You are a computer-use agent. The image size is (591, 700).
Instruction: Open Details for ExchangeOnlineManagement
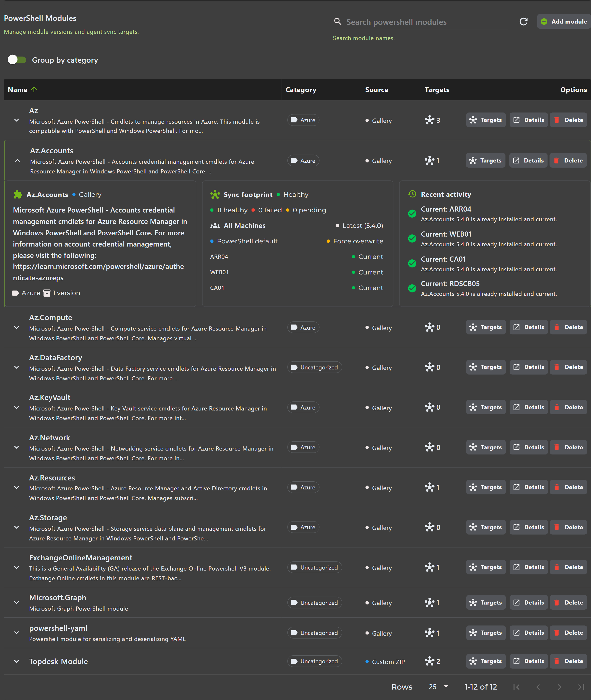point(528,567)
